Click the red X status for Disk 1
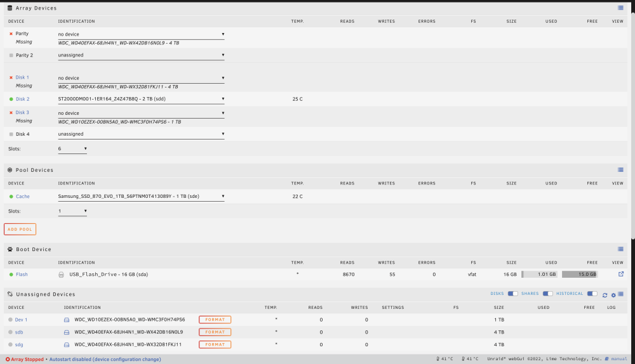This screenshot has height=364, width=635. 11,77
